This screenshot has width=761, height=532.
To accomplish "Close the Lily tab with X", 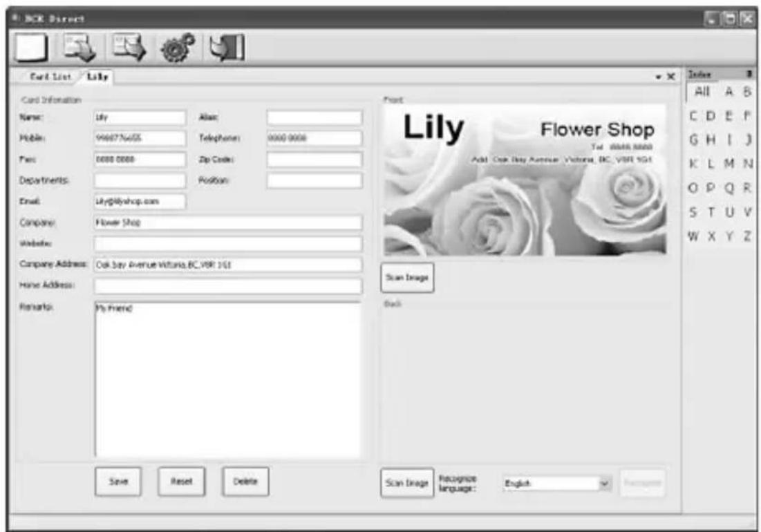I will click(670, 76).
